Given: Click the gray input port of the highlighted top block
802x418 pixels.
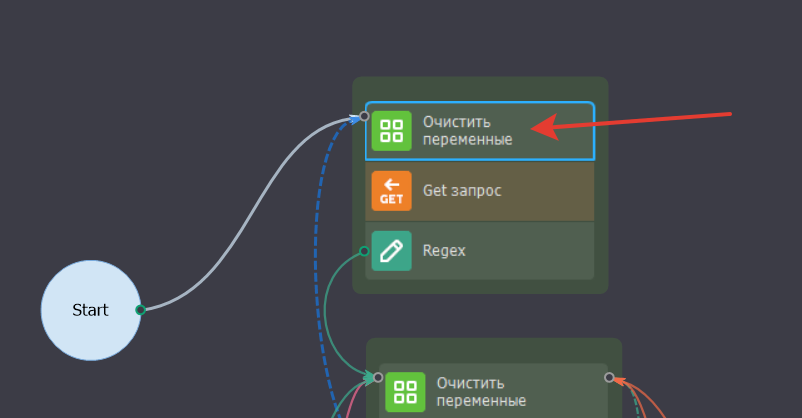Looking at the screenshot, I should tap(364, 116).
